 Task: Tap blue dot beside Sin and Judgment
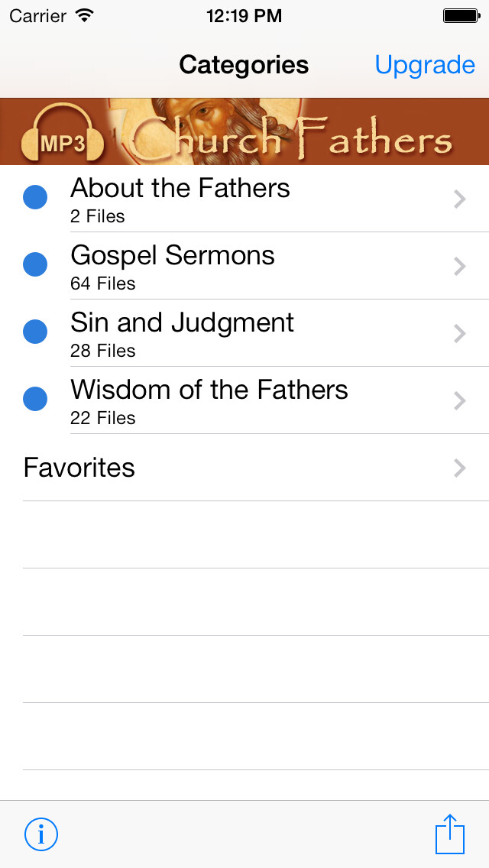click(35, 332)
